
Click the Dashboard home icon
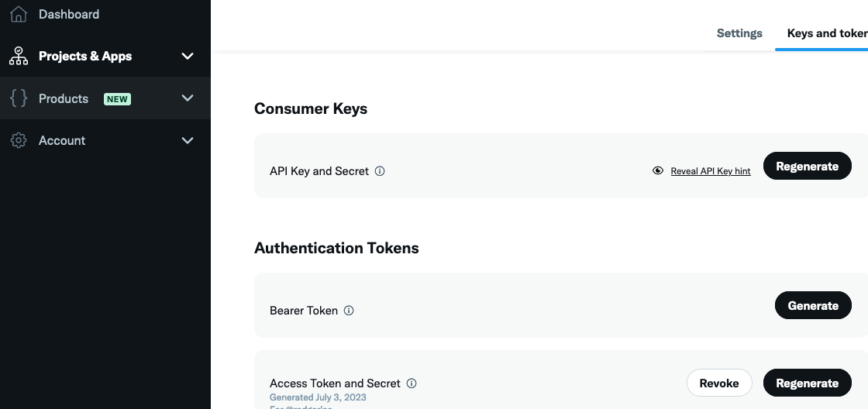[18, 14]
